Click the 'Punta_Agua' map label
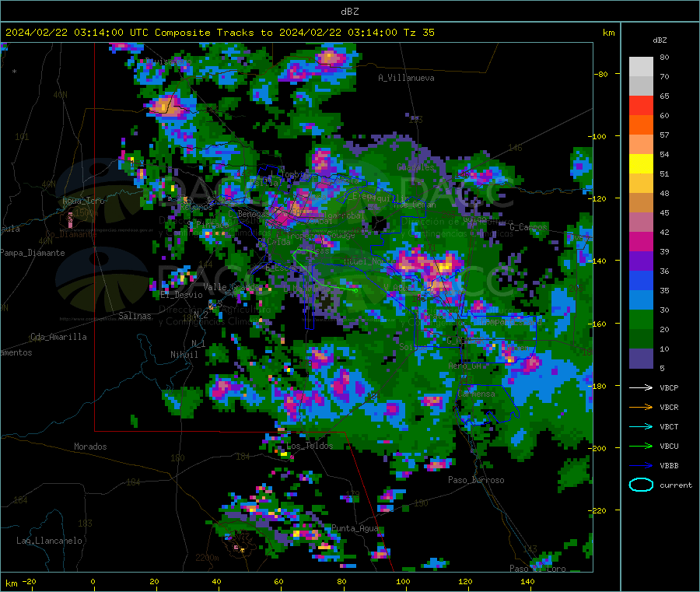The width and height of the screenshot is (700, 592). click(x=355, y=528)
